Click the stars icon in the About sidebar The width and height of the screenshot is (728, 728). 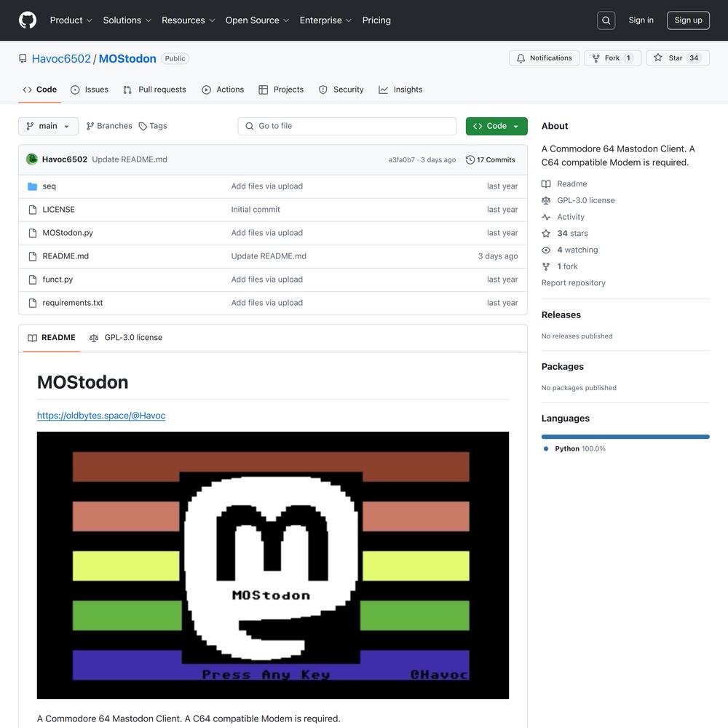coord(546,234)
